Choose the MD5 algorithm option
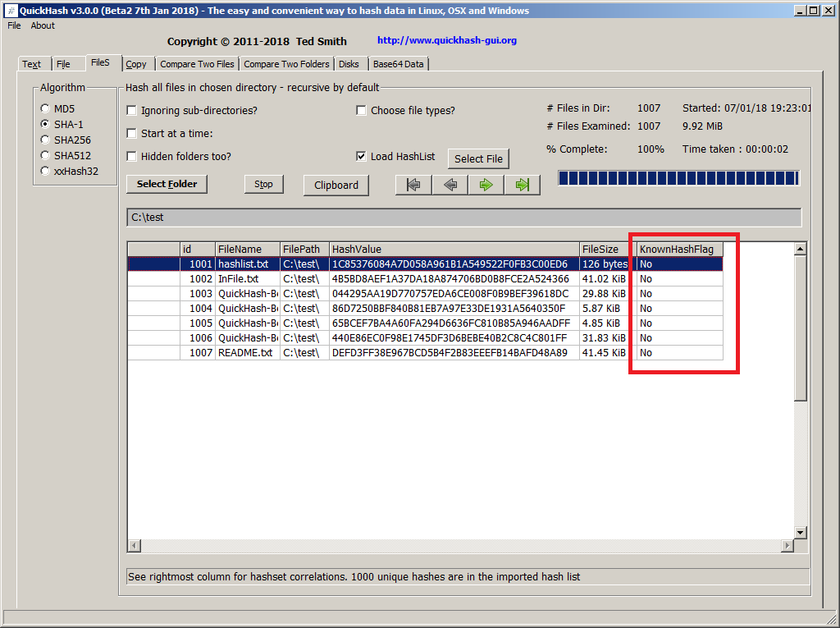 click(46, 109)
